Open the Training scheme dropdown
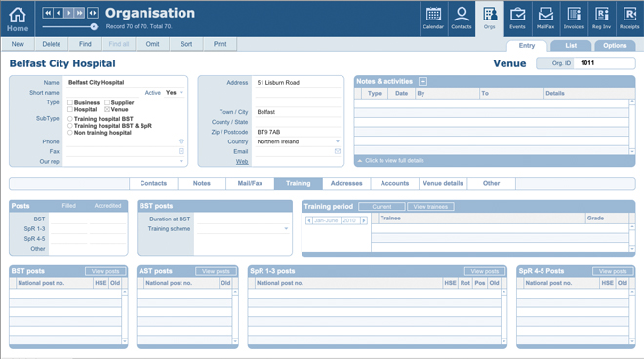The image size is (644, 359). (x=286, y=229)
